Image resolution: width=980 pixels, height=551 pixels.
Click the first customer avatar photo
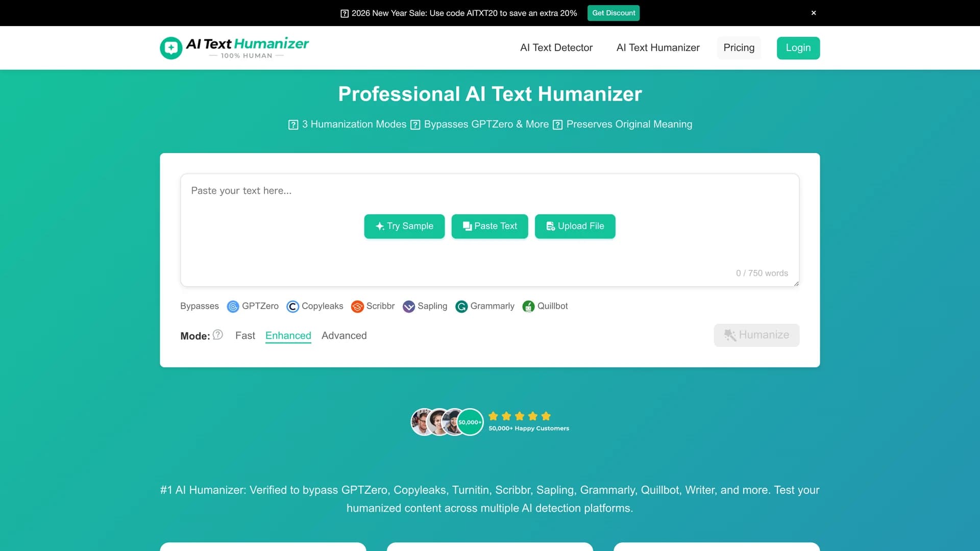[x=423, y=422]
